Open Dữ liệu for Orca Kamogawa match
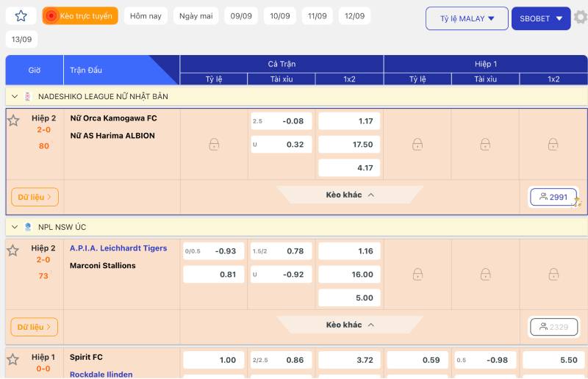This screenshot has width=588, height=379. click(35, 197)
